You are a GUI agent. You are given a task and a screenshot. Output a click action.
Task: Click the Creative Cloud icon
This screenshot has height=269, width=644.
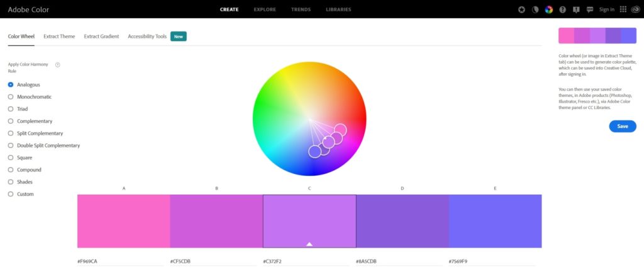pyautogui.click(x=635, y=9)
